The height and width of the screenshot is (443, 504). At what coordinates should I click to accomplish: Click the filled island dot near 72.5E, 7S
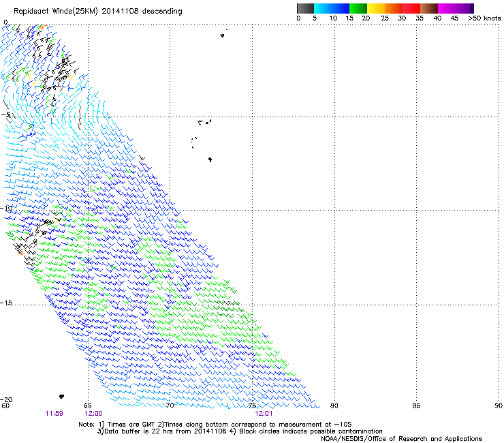(x=210, y=159)
